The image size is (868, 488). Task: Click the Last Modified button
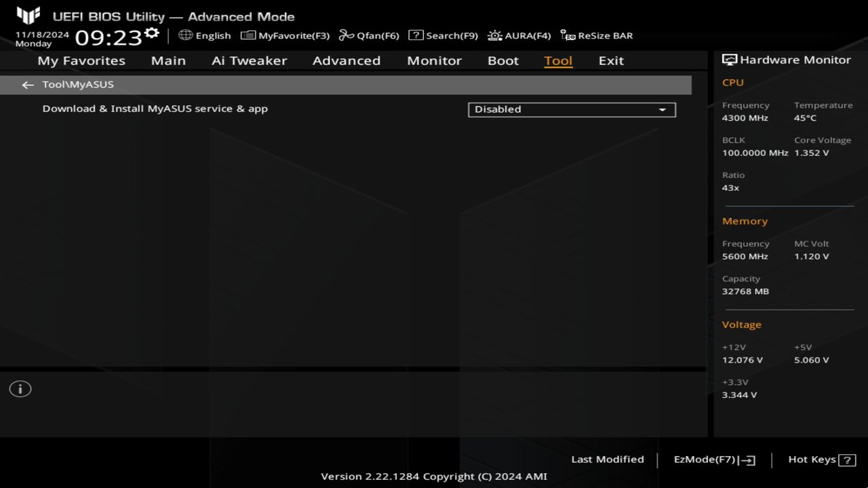click(608, 459)
